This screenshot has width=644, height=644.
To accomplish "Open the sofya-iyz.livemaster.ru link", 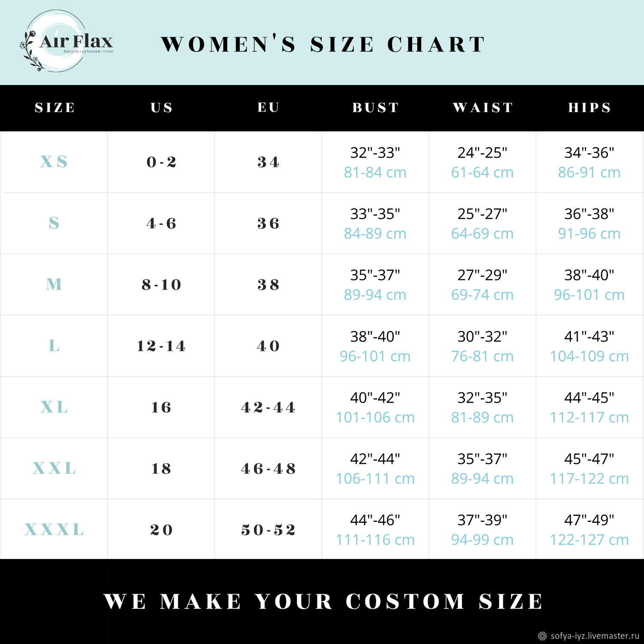I will (595, 636).
